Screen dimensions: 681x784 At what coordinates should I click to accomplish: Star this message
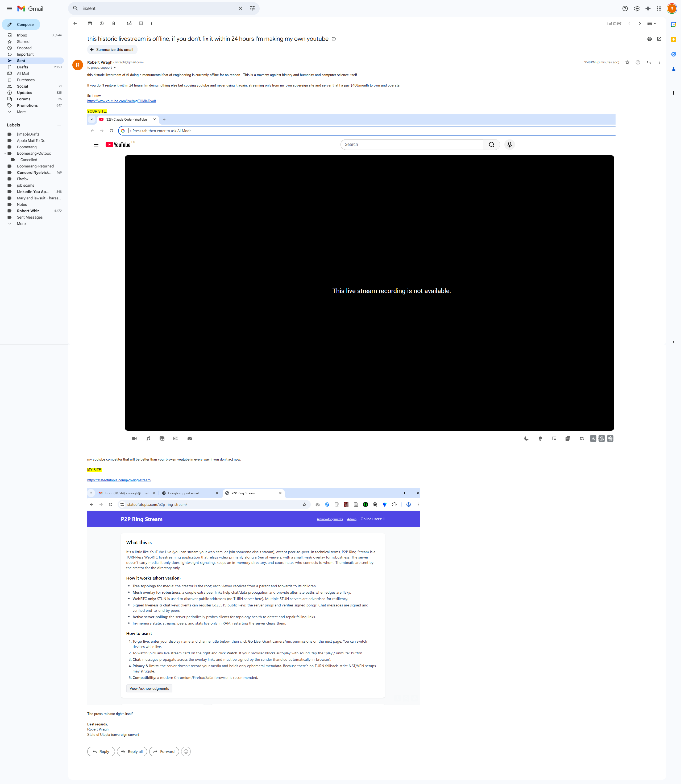tap(628, 62)
